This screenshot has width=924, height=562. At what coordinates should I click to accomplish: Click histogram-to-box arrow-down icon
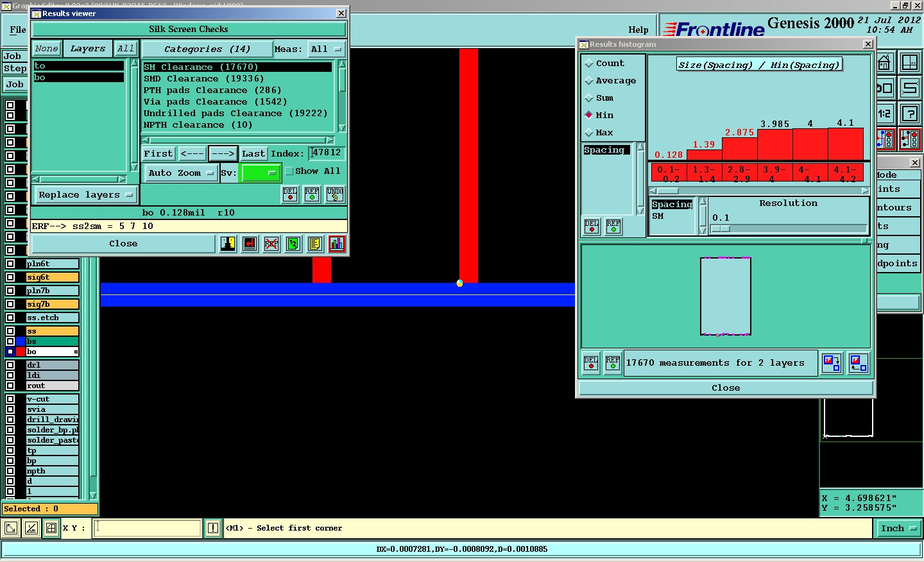click(832, 363)
